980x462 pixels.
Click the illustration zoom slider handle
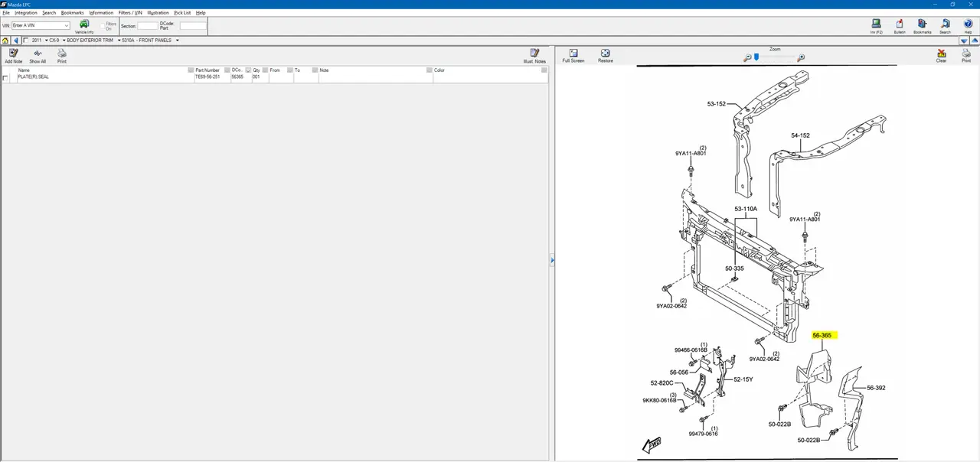pyautogui.click(x=756, y=57)
